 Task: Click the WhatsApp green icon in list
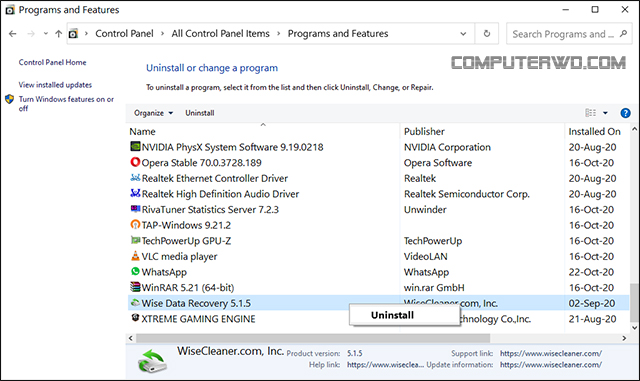pyautogui.click(x=135, y=271)
